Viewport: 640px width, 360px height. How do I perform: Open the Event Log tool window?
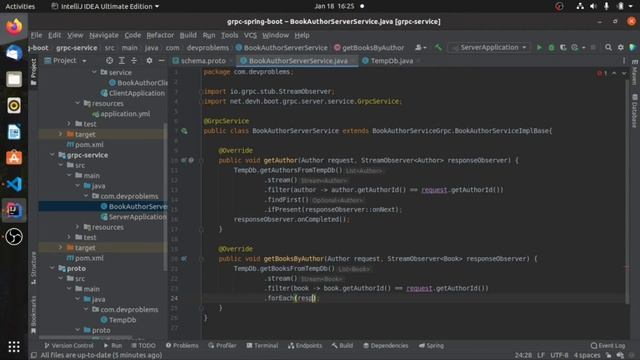(608, 346)
